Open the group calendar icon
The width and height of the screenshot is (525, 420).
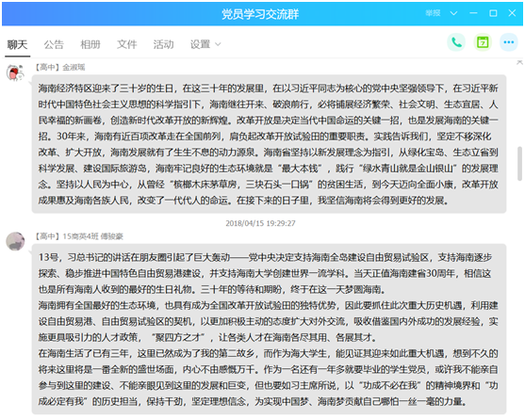click(483, 42)
